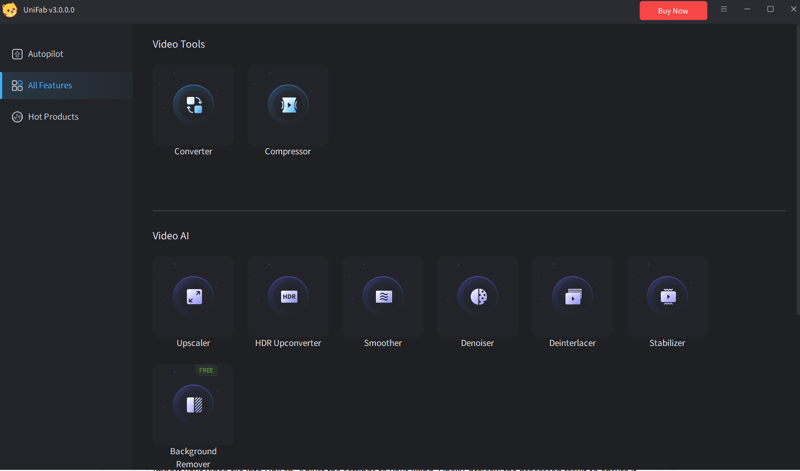
Task: Open the hamburger menu in title bar
Action: (724, 10)
